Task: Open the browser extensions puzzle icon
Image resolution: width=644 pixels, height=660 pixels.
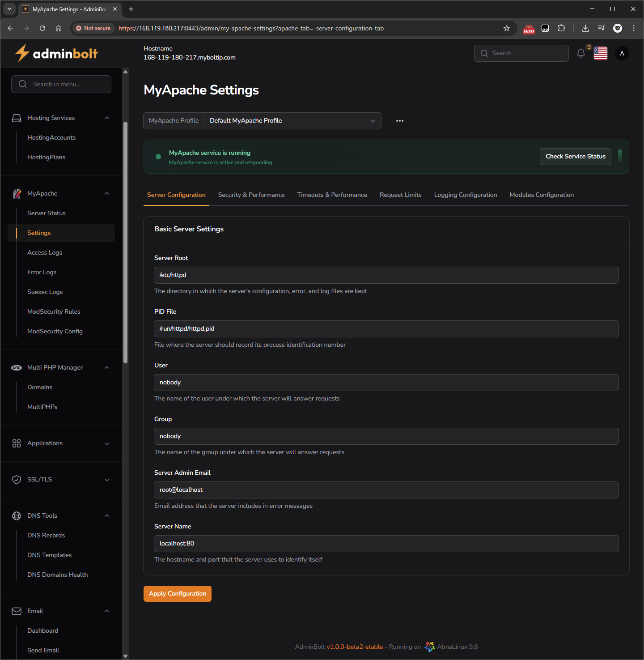Action: tap(561, 28)
